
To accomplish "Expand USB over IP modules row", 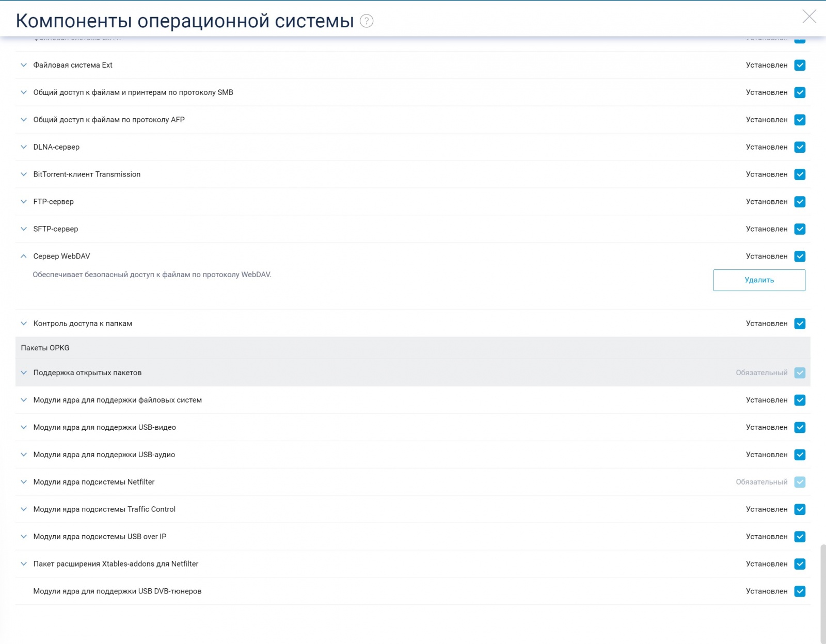I will pos(24,537).
